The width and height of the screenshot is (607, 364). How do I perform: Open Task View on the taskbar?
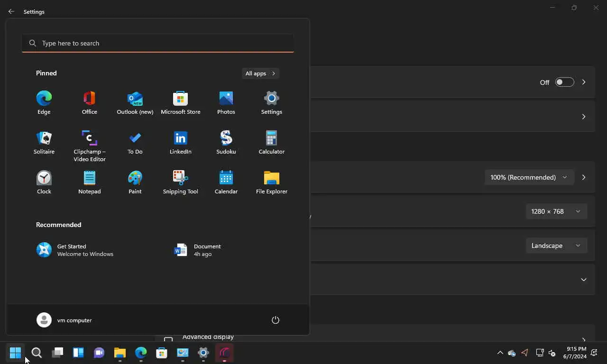pos(57,353)
